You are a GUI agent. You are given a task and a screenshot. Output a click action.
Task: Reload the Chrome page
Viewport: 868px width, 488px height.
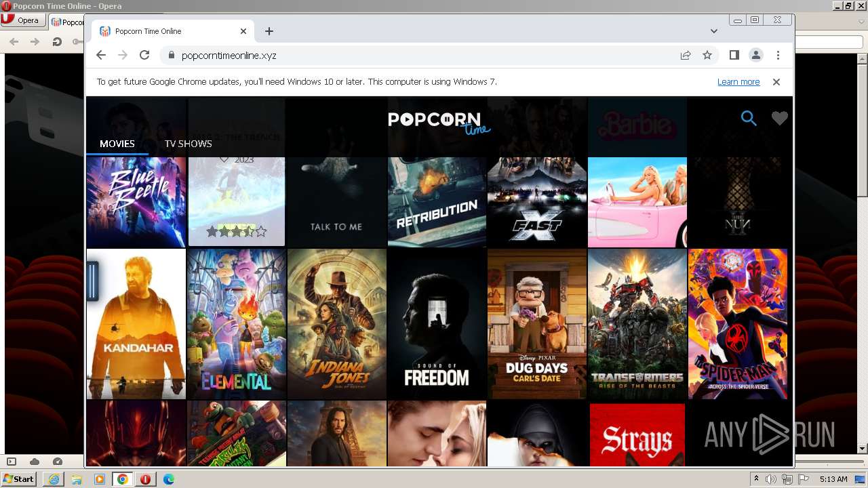(144, 55)
